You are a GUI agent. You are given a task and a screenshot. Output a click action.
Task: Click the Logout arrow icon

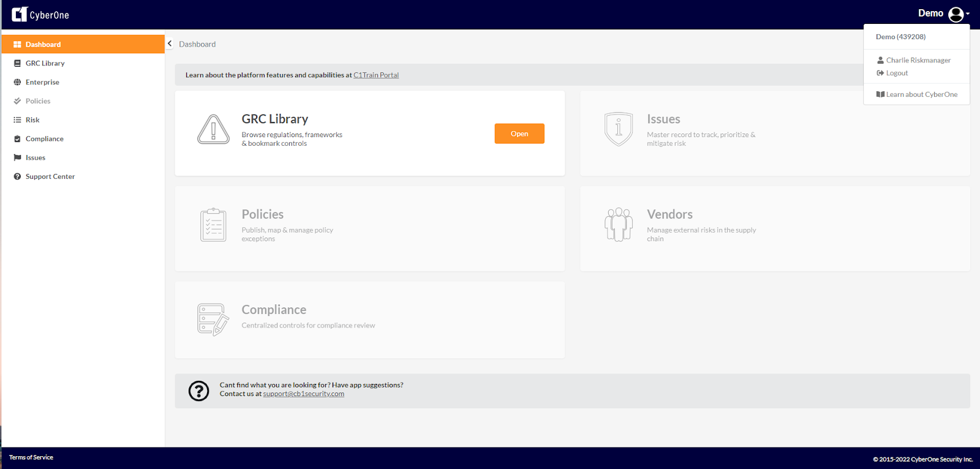tap(880, 73)
